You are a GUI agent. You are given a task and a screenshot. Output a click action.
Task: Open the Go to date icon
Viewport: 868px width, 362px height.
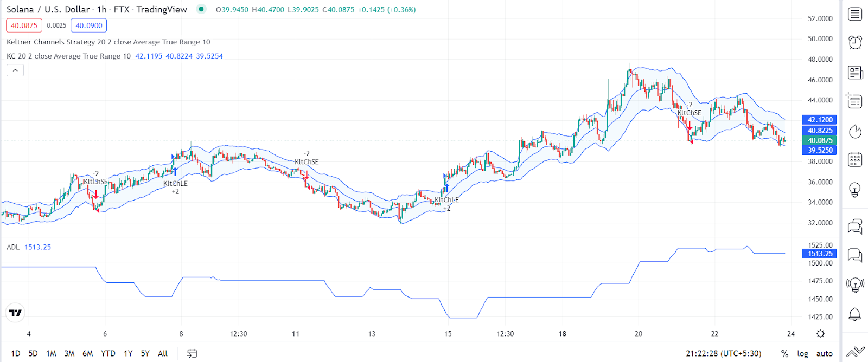[192, 353]
